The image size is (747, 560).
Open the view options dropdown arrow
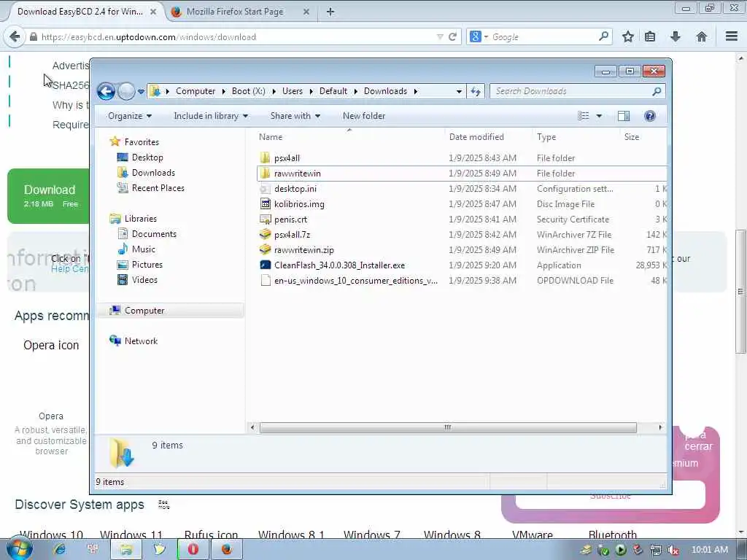coord(599,116)
